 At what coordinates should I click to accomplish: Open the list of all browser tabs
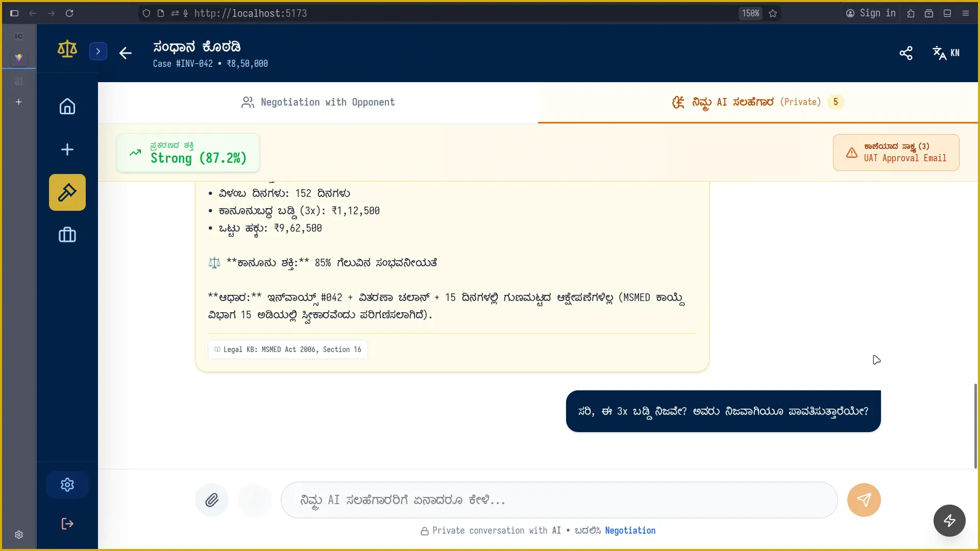point(947,13)
